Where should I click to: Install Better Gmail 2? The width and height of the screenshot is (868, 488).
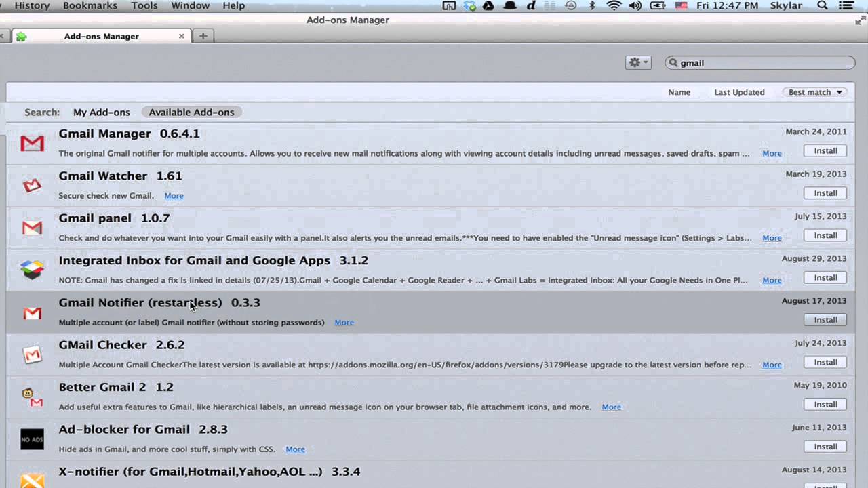825,405
